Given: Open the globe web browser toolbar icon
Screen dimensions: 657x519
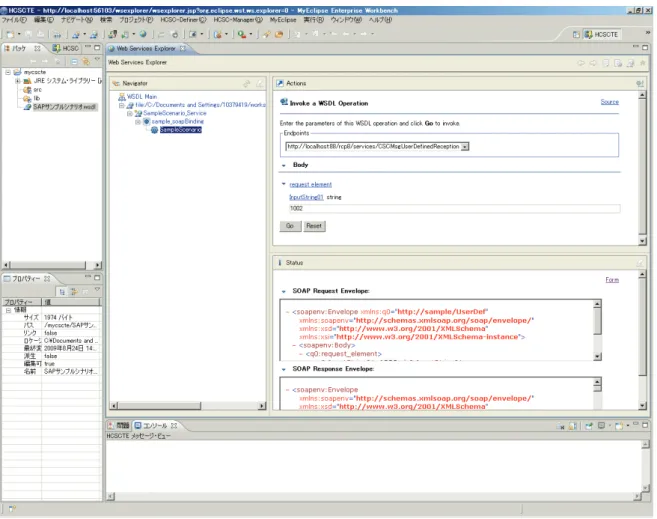Looking at the screenshot, I should coord(143,34).
